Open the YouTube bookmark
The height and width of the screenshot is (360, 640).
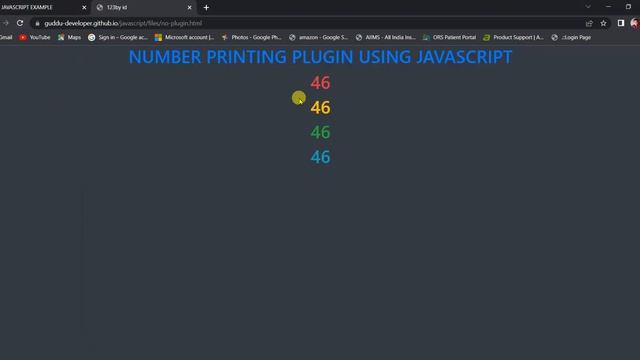click(x=35, y=37)
